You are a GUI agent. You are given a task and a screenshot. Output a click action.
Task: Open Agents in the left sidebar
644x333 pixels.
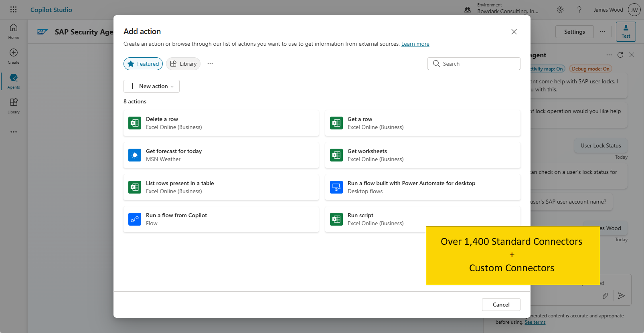[14, 81]
